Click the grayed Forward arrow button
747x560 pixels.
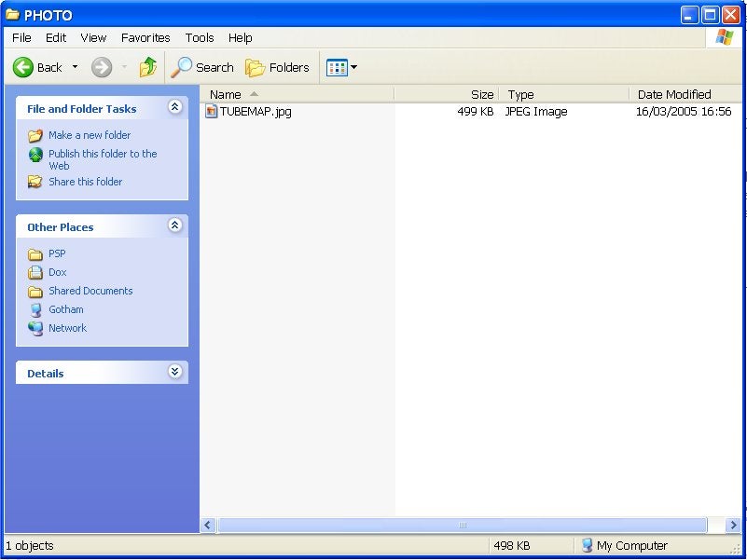coord(102,67)
